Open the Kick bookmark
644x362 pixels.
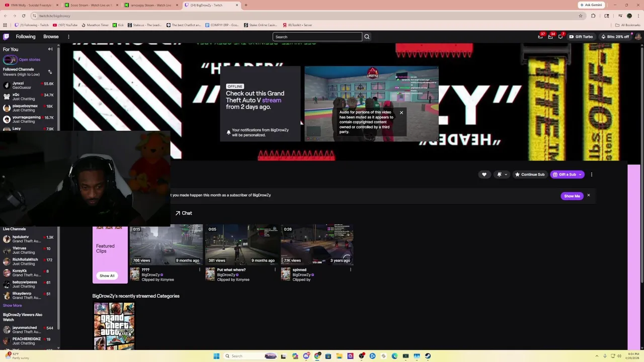[118, 25]
